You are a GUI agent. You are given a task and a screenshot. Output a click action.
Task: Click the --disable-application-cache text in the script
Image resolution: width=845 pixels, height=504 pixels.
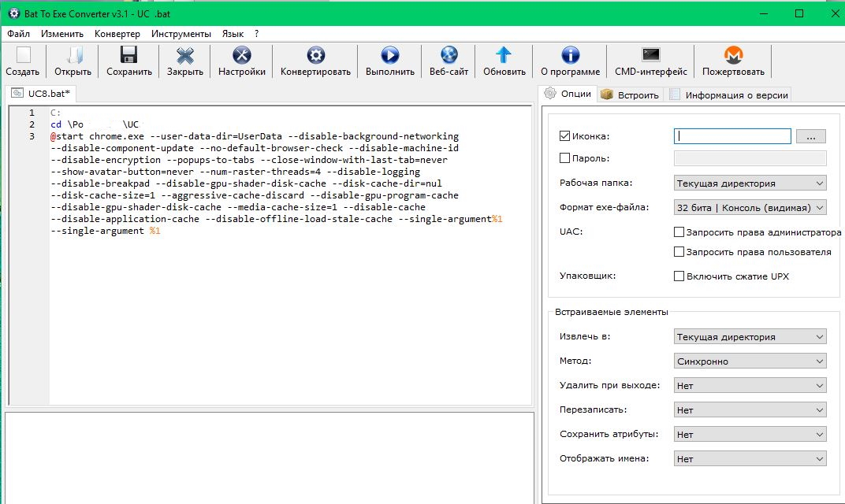pos(125,219)
